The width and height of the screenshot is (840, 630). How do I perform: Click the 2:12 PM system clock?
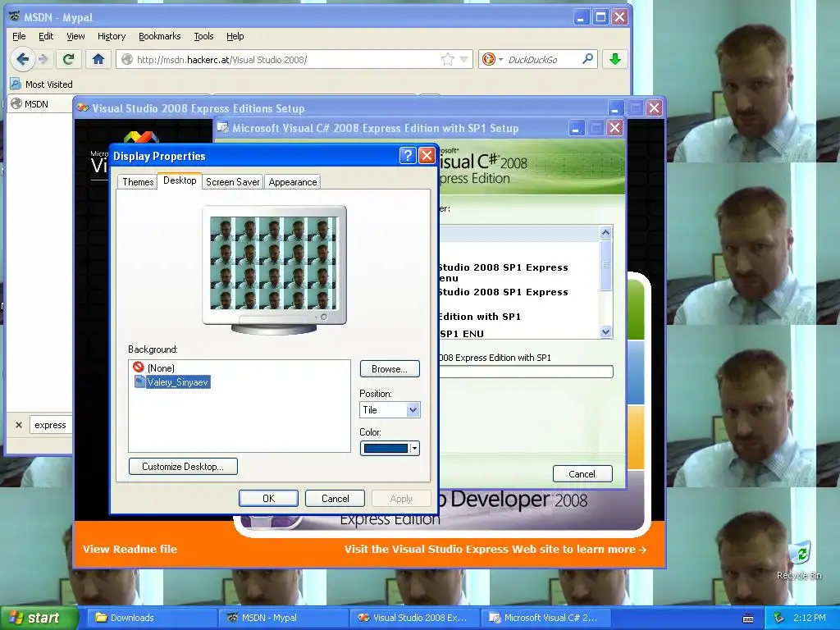click(809, 618)
